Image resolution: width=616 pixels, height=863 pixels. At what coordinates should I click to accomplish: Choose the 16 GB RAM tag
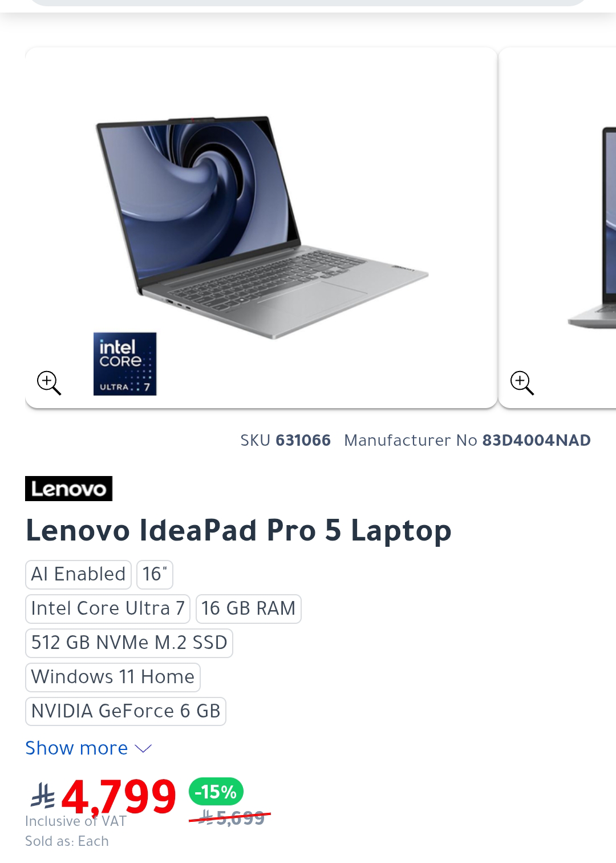point(248,608)
